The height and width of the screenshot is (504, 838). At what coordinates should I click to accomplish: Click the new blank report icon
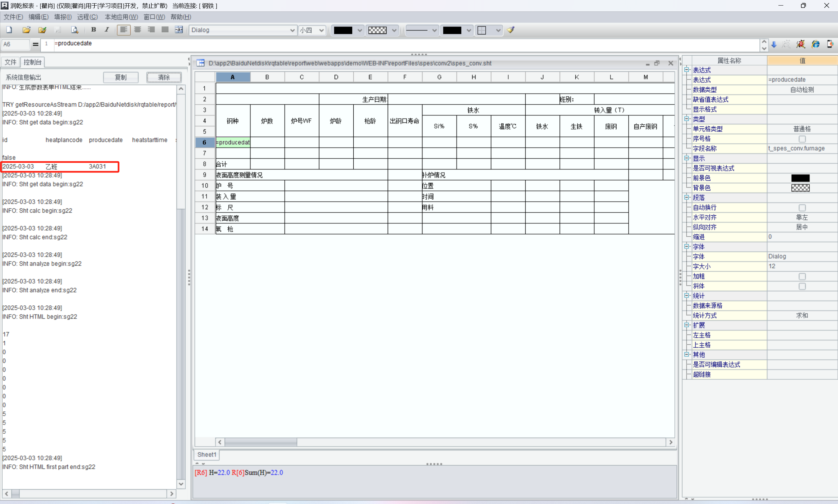(x=9, y=30)
